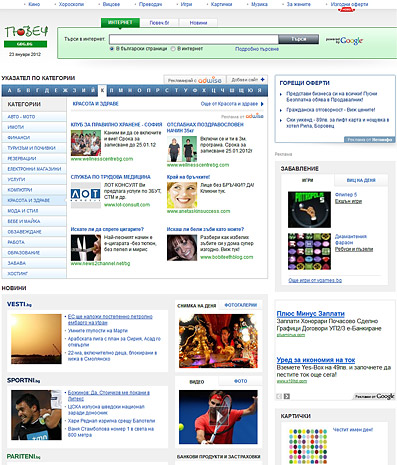
Task: Switch to ФОТО tab beside ВИДЕО
Action: pyautogui.click(x=241, y=381)
